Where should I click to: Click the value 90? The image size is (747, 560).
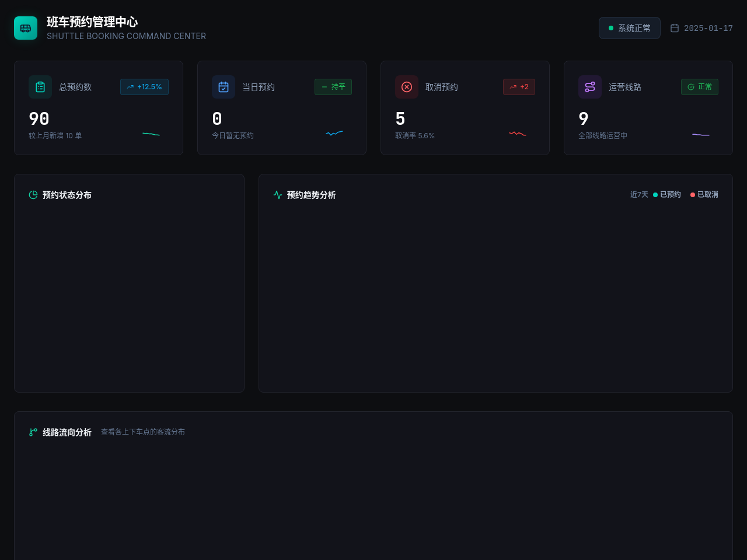[x=39, y=119]
